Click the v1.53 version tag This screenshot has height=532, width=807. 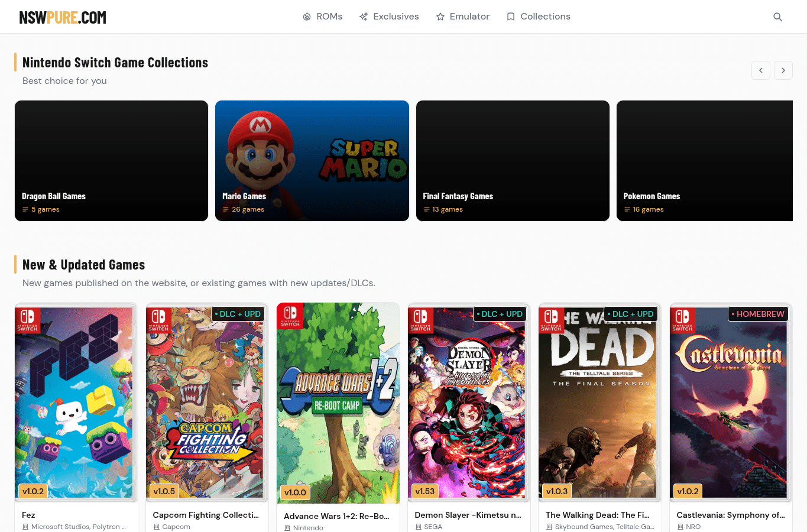tap(425, 491)
